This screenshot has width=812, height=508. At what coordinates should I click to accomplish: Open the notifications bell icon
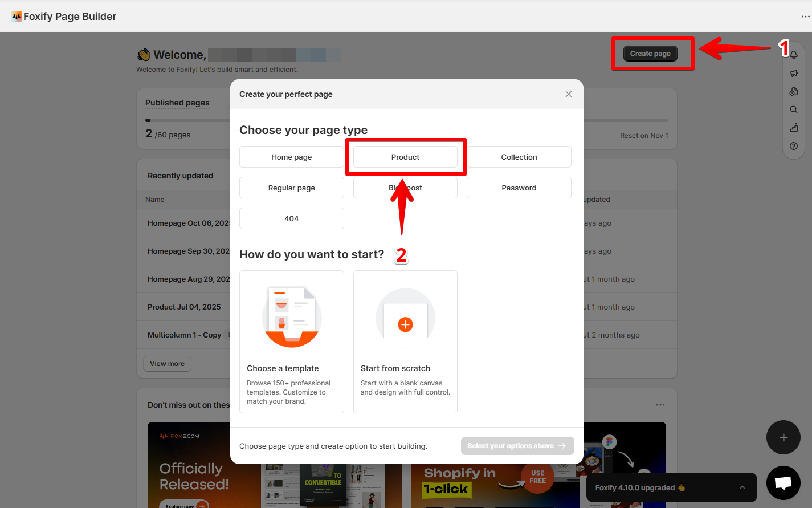pyautogui.click(x=794, y=55)
